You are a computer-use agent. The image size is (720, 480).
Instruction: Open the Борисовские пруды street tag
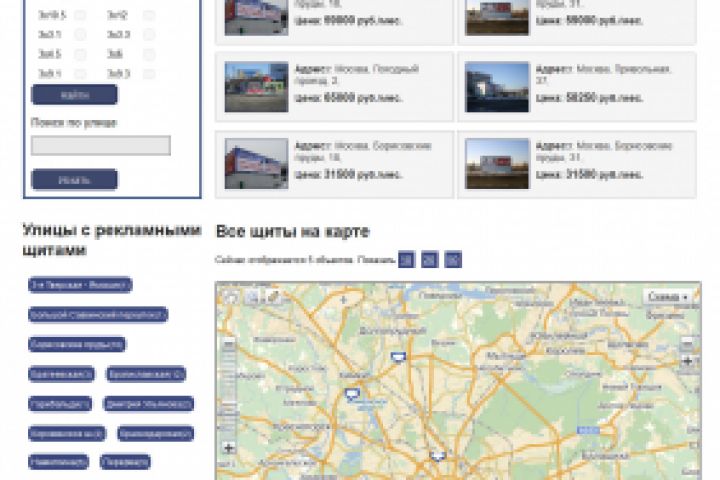click(77, 344)
